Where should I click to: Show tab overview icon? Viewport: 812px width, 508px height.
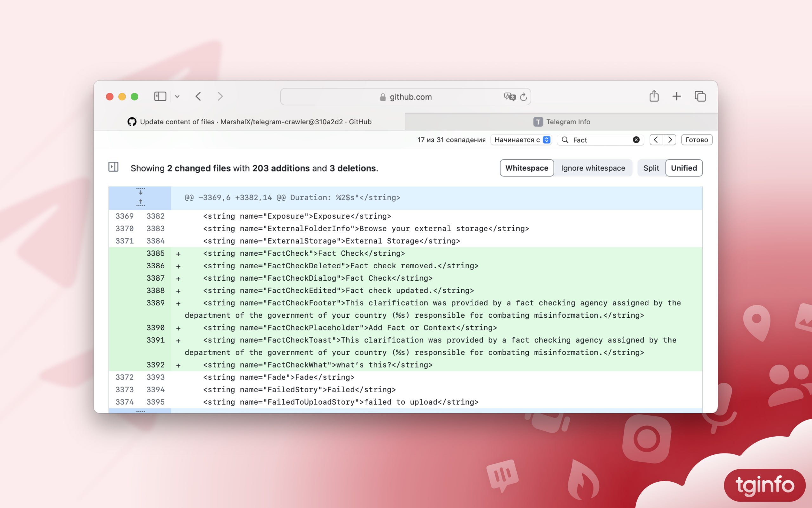(700, 96)
